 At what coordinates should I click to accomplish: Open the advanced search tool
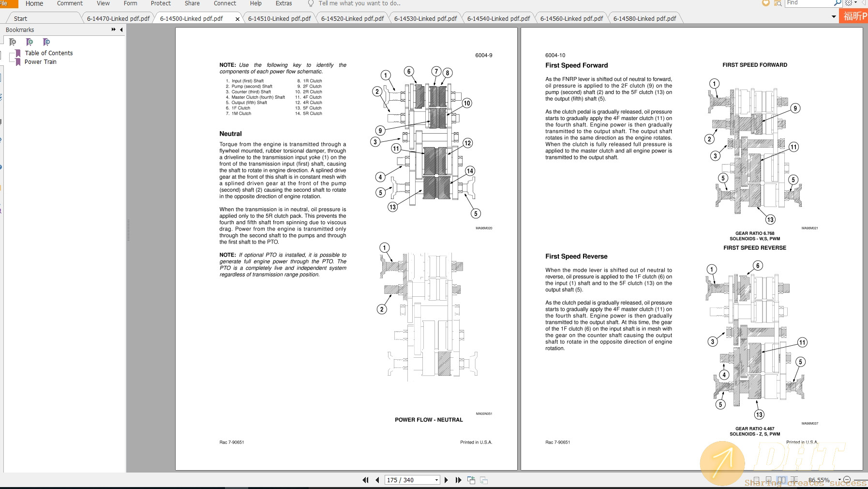(x=778, y=3)
